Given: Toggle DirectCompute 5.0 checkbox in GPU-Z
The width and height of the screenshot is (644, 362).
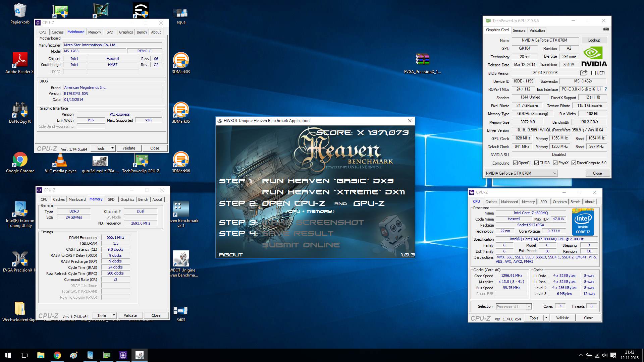Looking at the screenshot, I should tap(574, 163).
